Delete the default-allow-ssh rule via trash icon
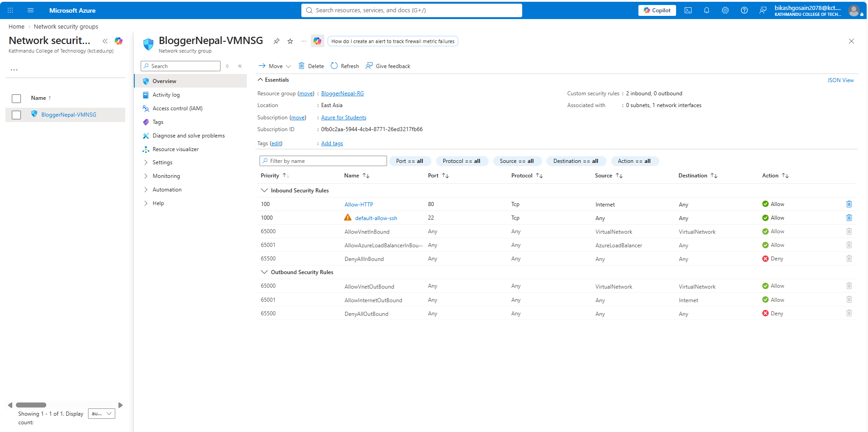The image size is (868, 432). (x=849, y=218)
